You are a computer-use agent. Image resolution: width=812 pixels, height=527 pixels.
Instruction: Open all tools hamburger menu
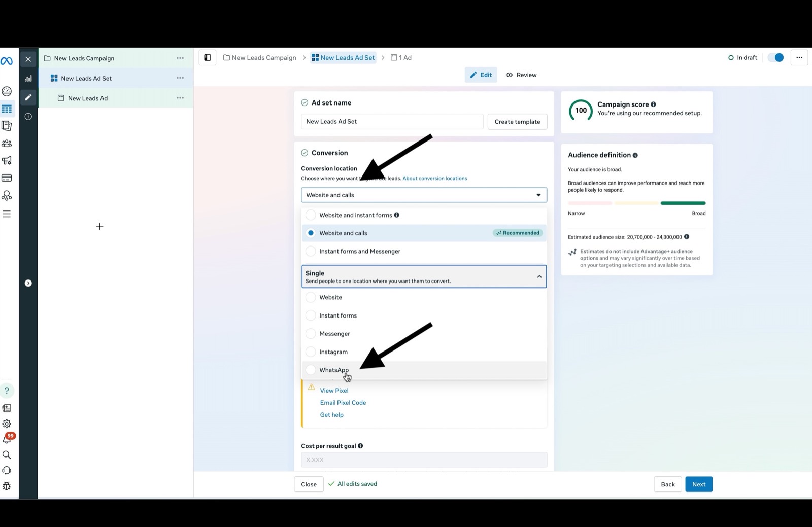pos(7,214)
